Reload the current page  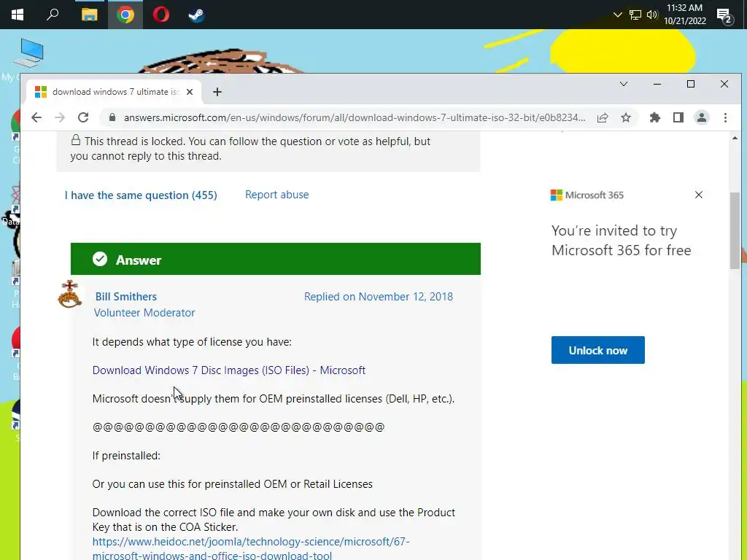click(83, 117)
